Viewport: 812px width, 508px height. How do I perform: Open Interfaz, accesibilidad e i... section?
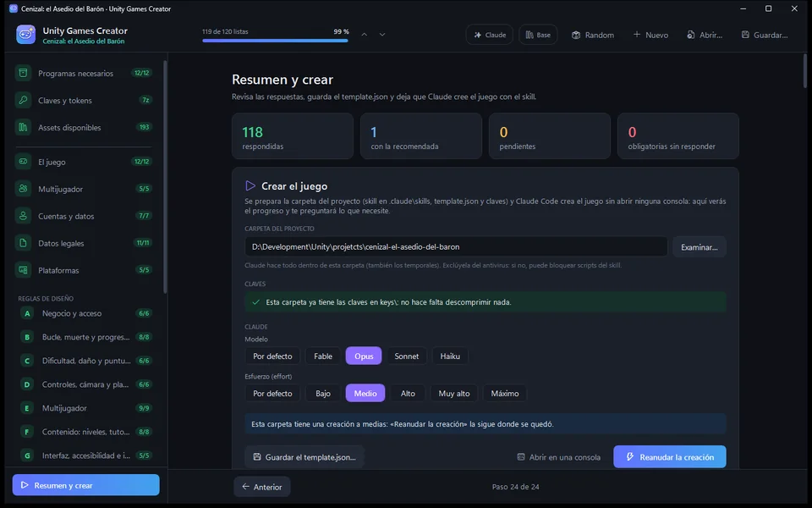86,456
